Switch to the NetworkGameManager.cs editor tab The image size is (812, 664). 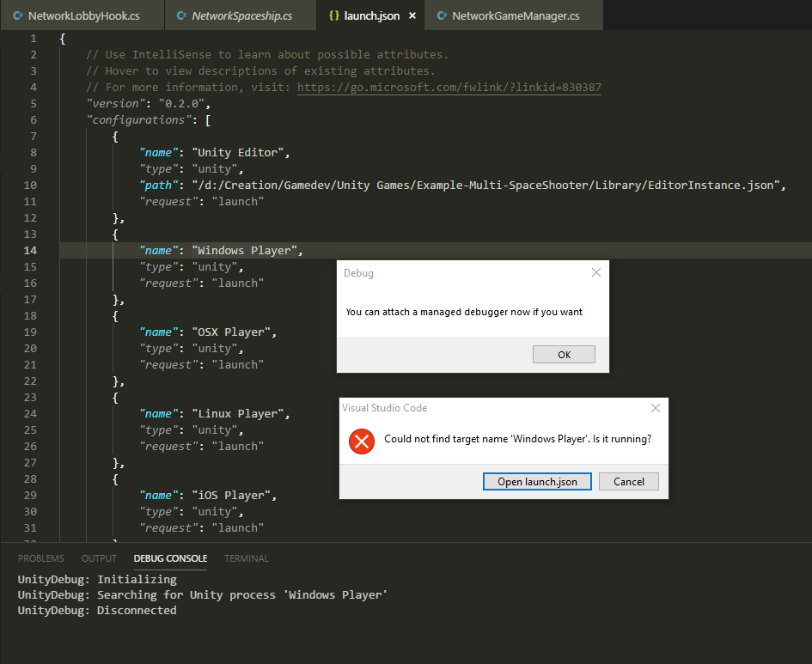[513, 15]
